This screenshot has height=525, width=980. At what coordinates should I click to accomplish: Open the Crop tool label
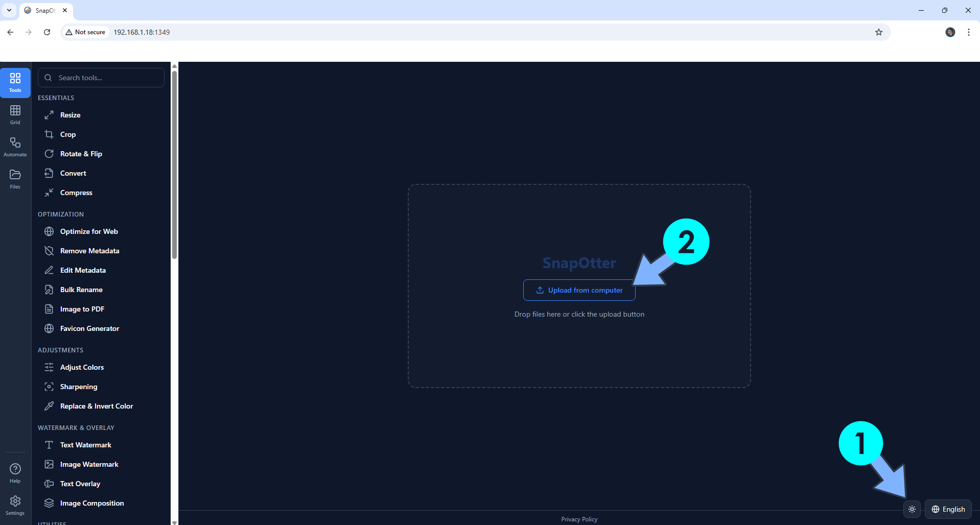tap(68, 134)
